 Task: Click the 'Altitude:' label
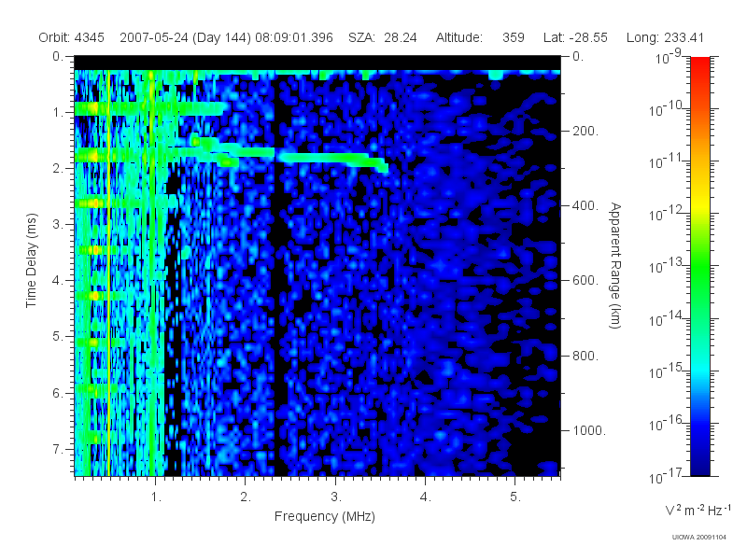point(459,37)
